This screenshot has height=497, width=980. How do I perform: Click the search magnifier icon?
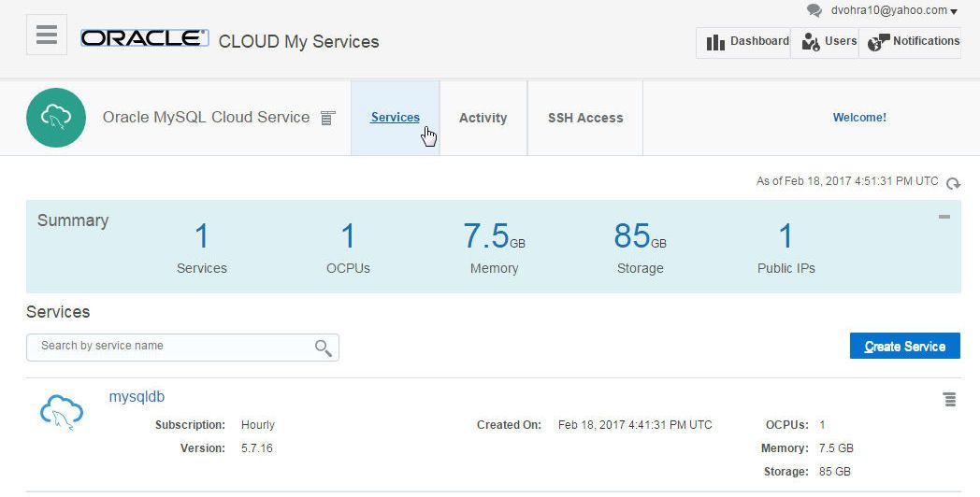324,348
